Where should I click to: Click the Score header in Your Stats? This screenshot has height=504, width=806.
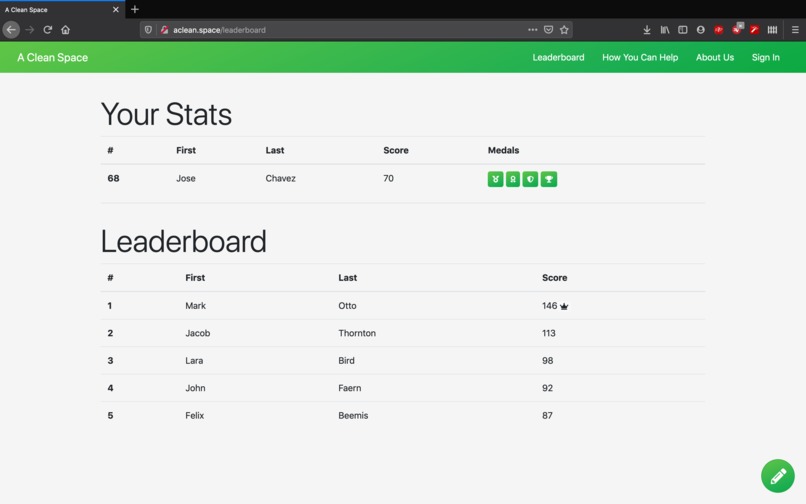[x=396, y=150]
